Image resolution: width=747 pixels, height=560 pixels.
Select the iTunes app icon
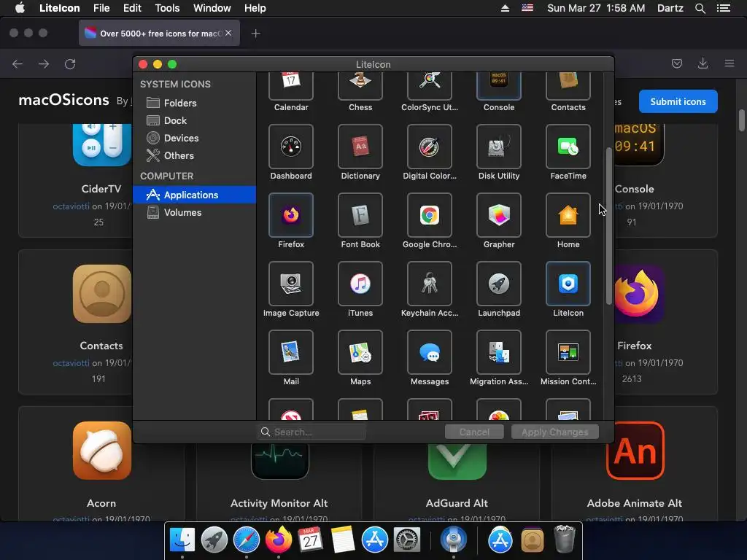click(x=360, y=284)
